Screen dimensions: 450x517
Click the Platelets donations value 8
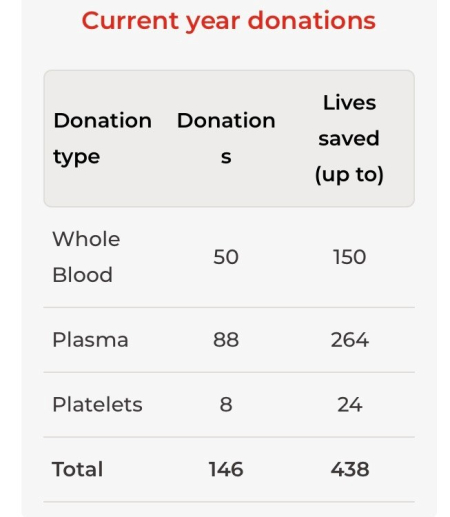[x=226, y=405]
